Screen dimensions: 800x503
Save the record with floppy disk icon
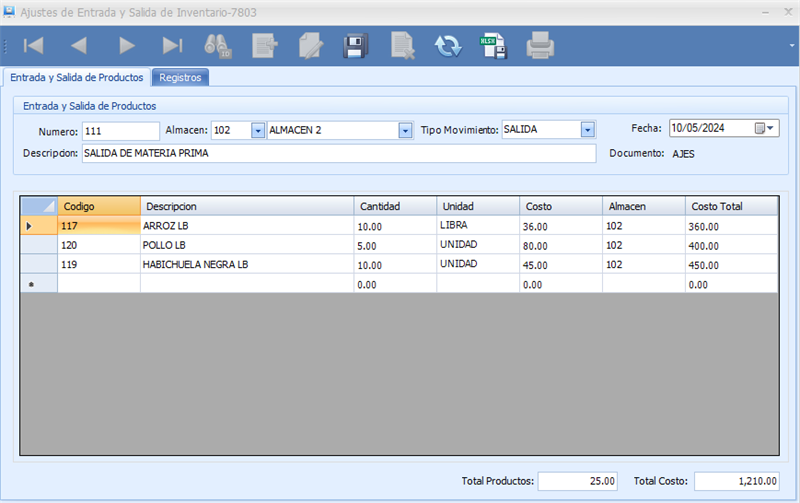[x=355, y=45]
